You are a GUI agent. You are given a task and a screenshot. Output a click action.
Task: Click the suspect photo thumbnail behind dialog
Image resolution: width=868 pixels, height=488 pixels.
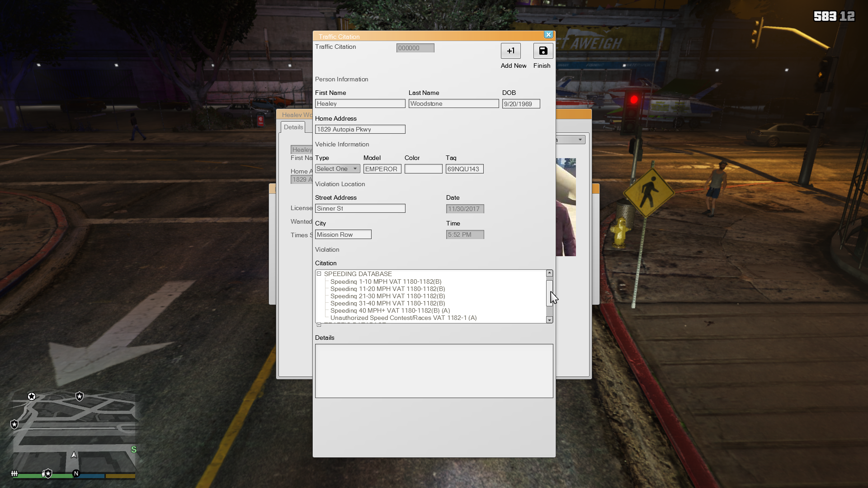[566, 207]
